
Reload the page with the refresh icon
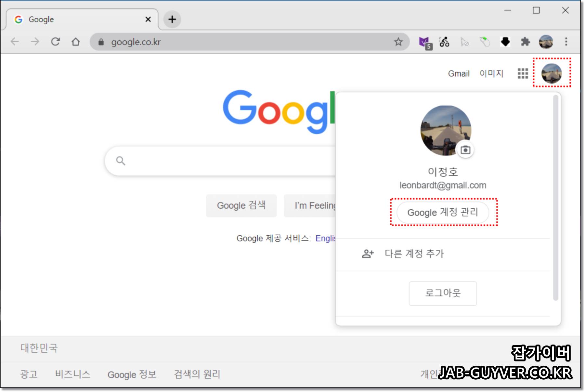click(x=55, y=42)
